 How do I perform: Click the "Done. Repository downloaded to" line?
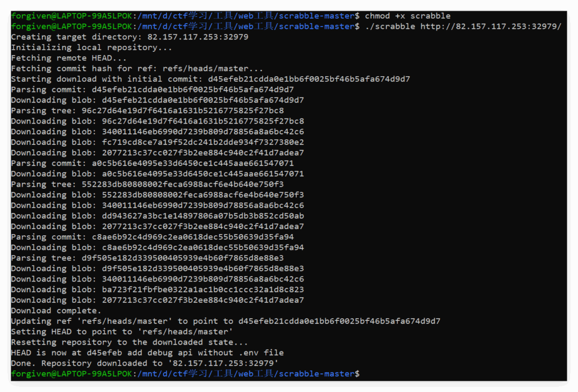coord(144,363)
